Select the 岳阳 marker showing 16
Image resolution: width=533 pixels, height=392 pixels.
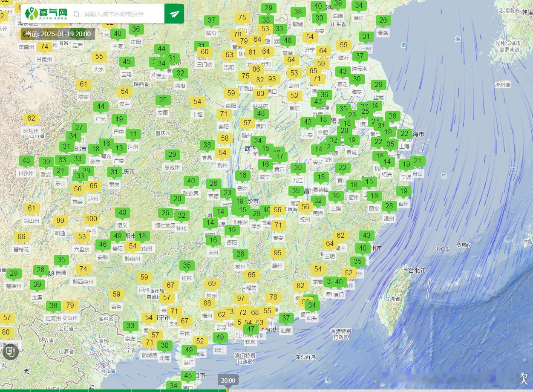coord(242,176)
